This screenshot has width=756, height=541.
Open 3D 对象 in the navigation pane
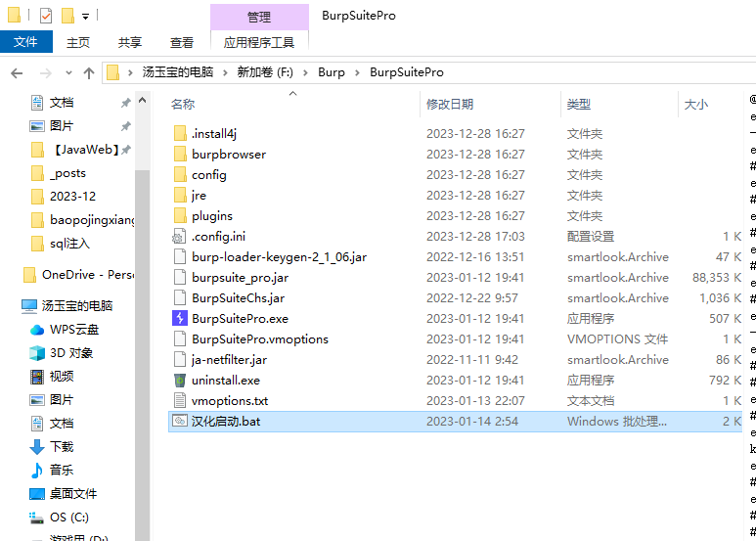tap(62, 353)
